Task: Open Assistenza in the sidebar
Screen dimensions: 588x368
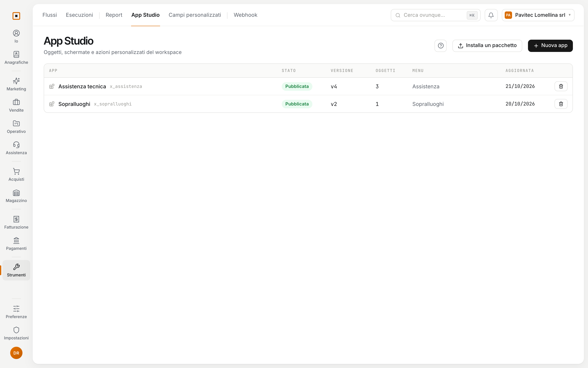Action: point(16,148)
